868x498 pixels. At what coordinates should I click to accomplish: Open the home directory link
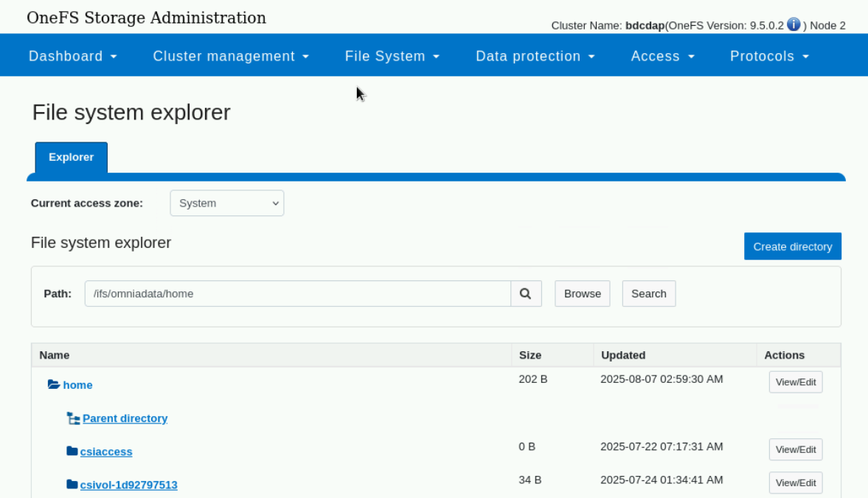[77, 385]
